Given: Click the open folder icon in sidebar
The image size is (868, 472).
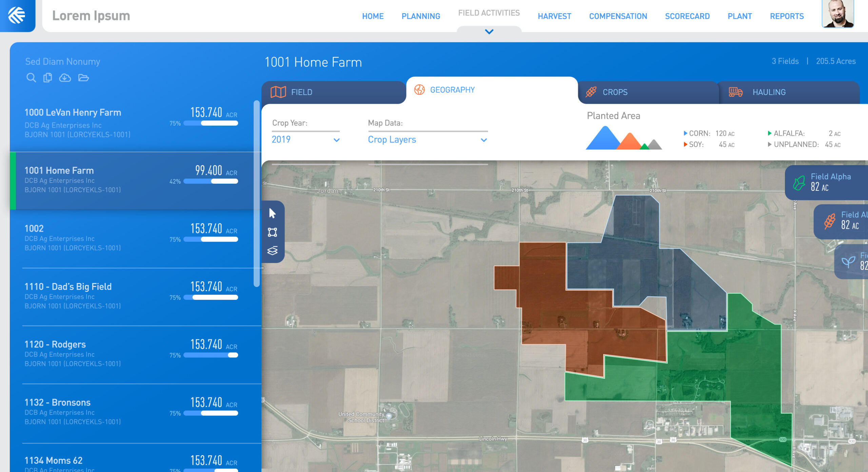Looking at the screenshot, I should tap(83, 78).
